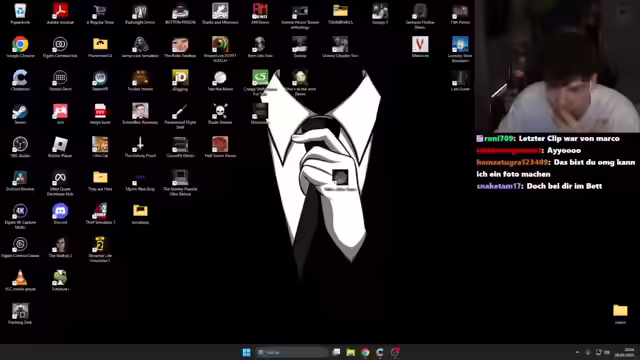Screen dimensions: 640x360
Task: Launch Thief Simulator 2 shortcut
Action: [100, 214]
